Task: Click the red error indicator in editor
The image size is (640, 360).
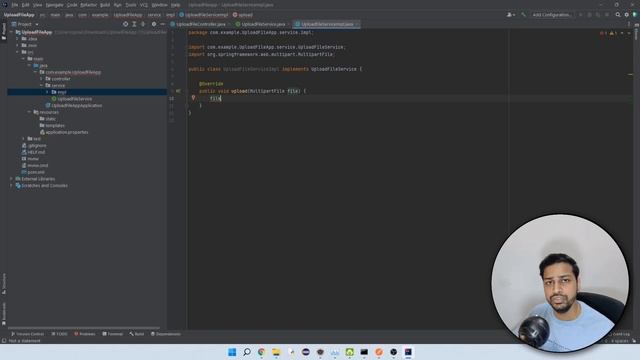Action: (x=603, y=33)
